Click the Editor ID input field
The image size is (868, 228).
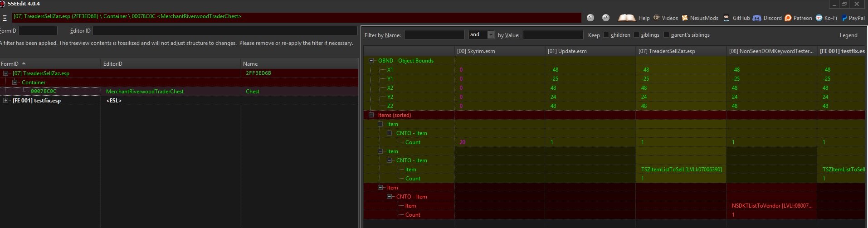click(225, 30)
